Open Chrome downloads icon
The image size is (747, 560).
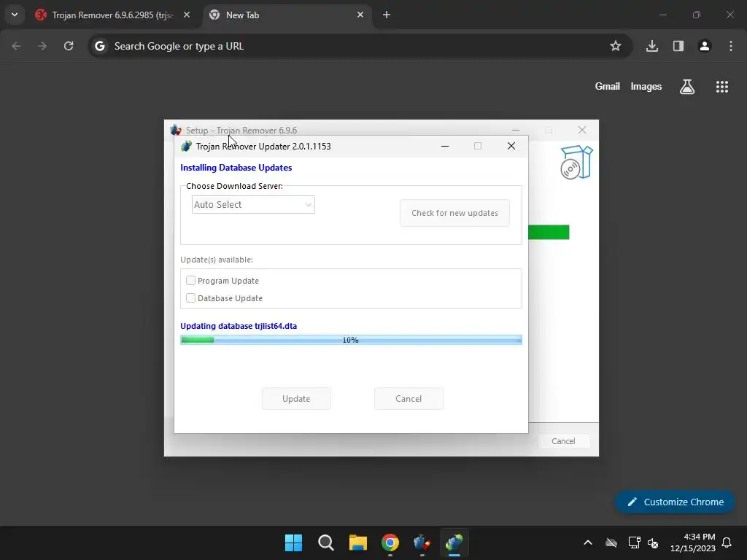click(652, 46)
